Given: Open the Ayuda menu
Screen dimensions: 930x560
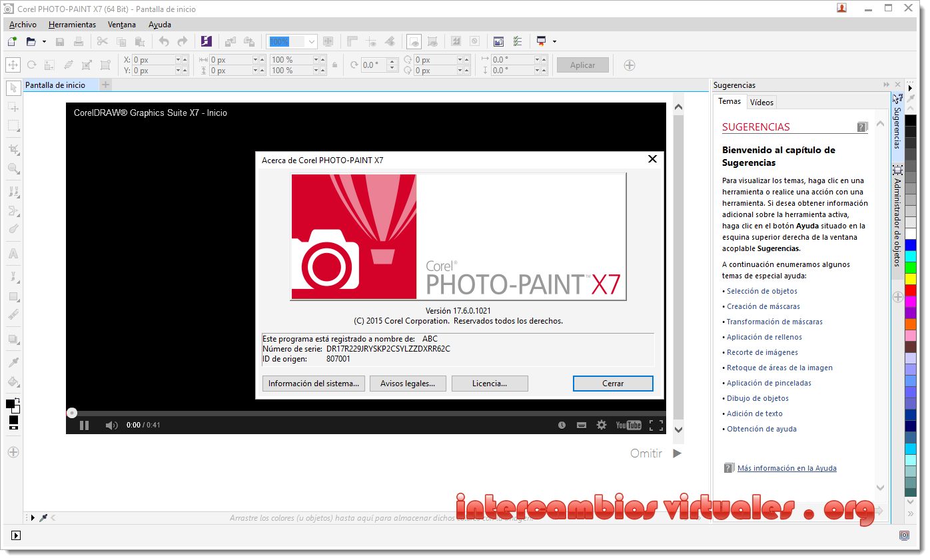Looking at the screenshot, I should tap(160, 25).
